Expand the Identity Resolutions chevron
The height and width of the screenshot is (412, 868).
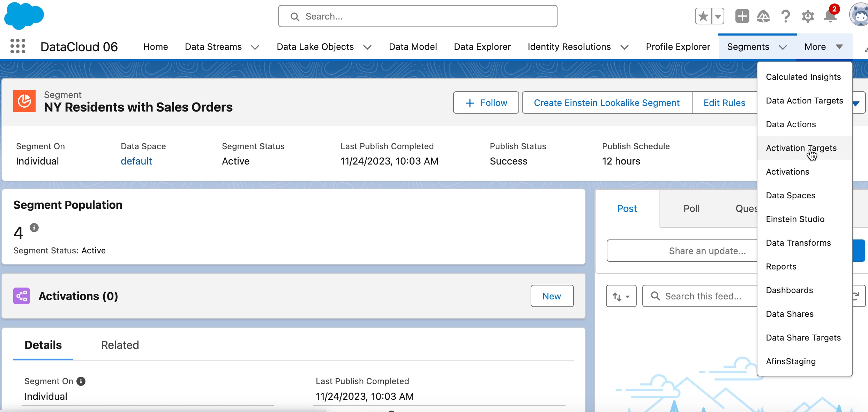tap(624, 47)
